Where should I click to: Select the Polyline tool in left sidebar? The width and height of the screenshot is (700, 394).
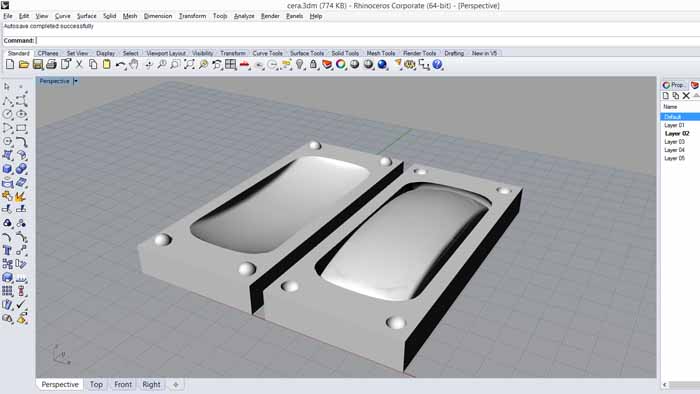point(7,101)
